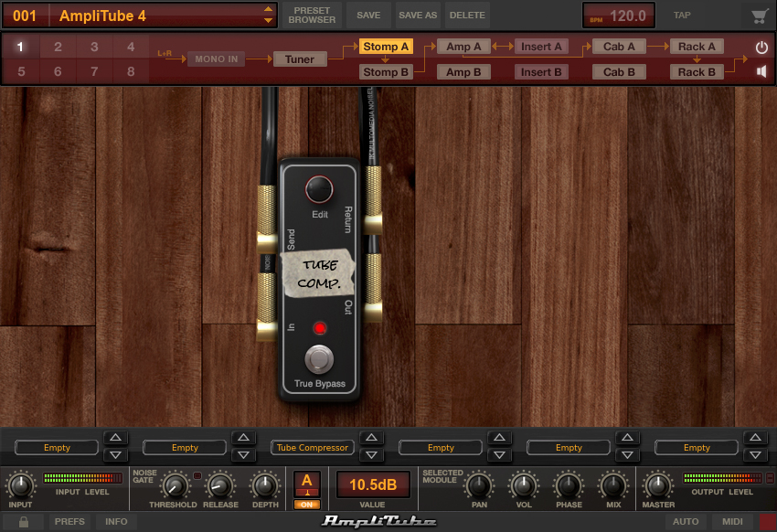This screenshot has width=777, height=532.
Task: Open the fifth stomp slot dropdown (Empty)
Action: pos(569,447)
